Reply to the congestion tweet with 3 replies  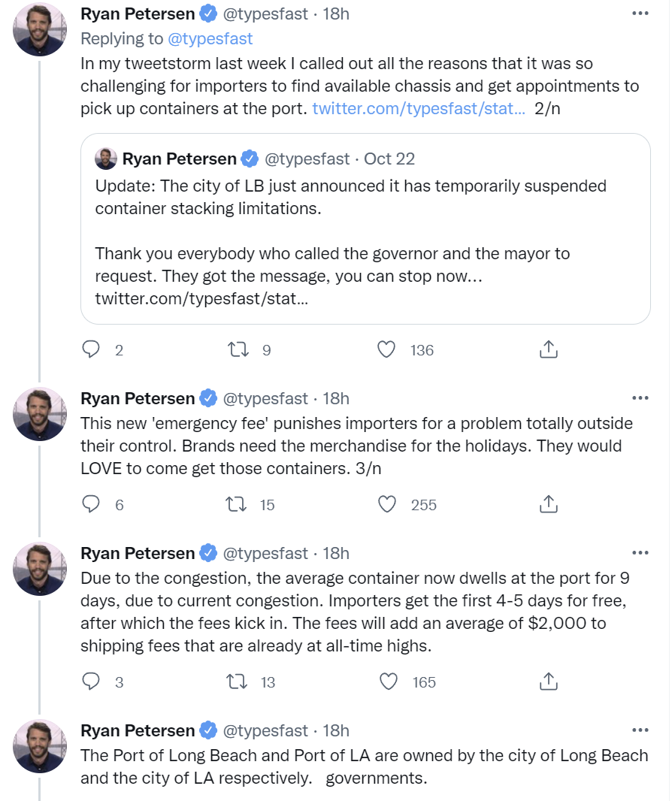point(91,682)
